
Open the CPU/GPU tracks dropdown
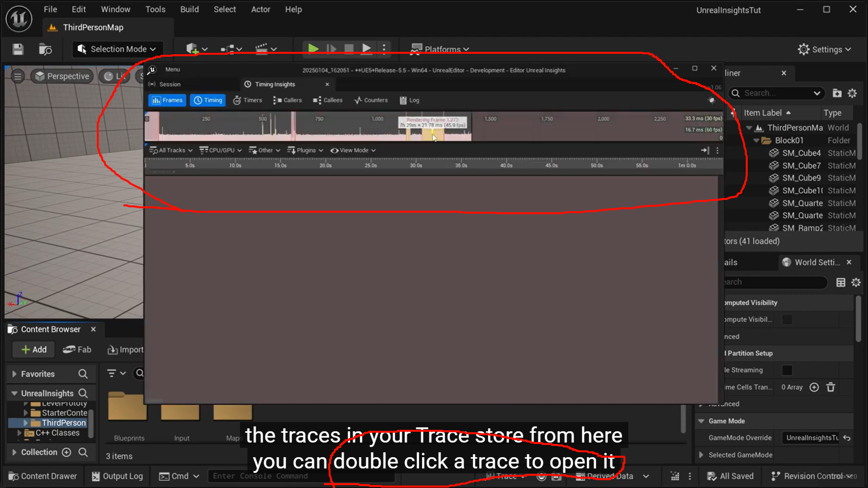pos(221,150)
